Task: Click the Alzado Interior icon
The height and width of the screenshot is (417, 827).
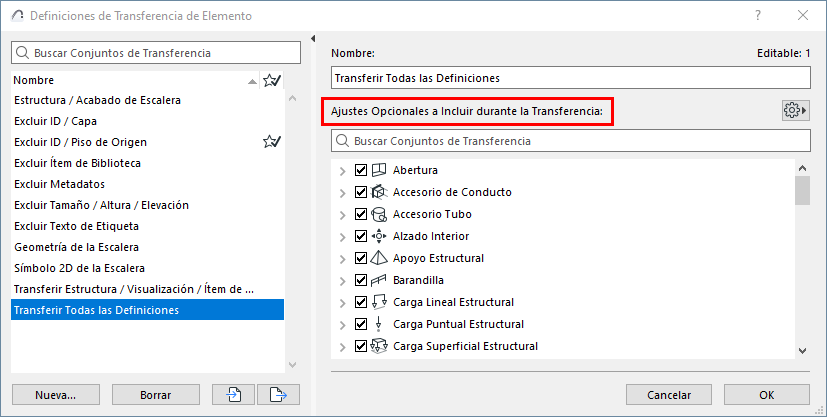Action: point(379,236)
